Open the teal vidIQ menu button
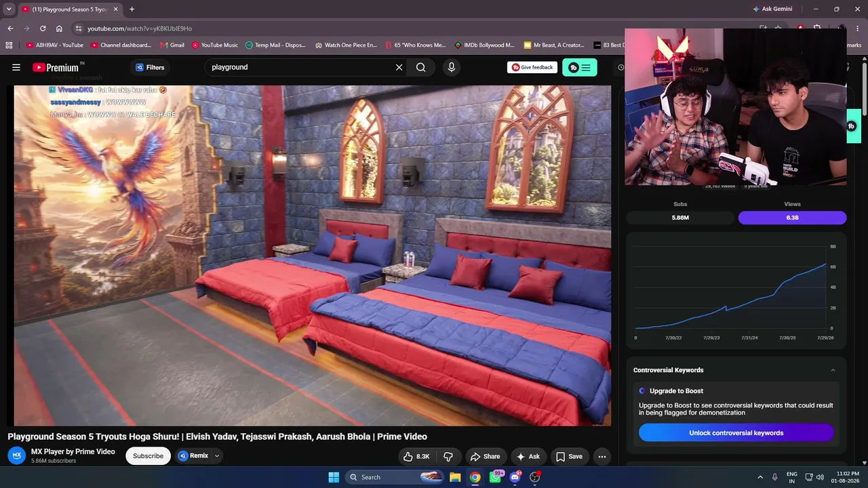Viewport: 868px width, 488px height. 580,67
